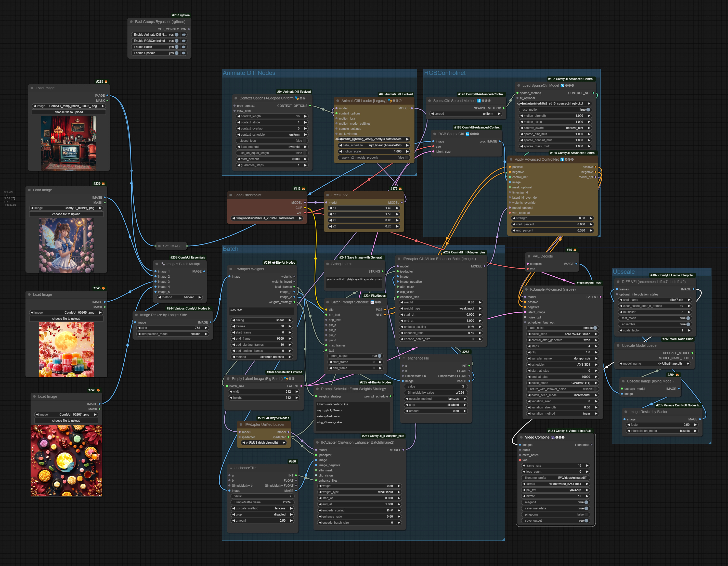Image resolution: width=728 pixels, height=566 pixels.
Task: Click choose file to upload under ComfyUI_00265_.png
Action: 66,319
